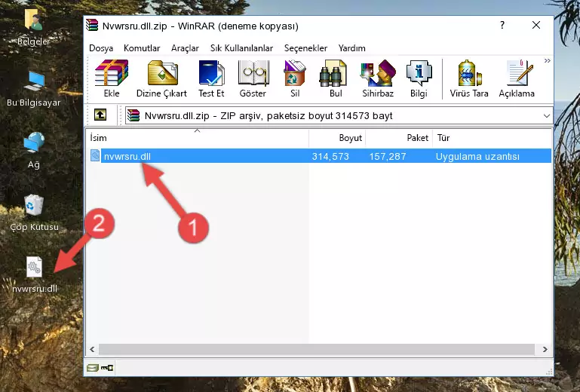Click the horizontal scrollbar track
Image resolution: width=580 pixels, height=392 pixels.
click(x=317, y=349)
